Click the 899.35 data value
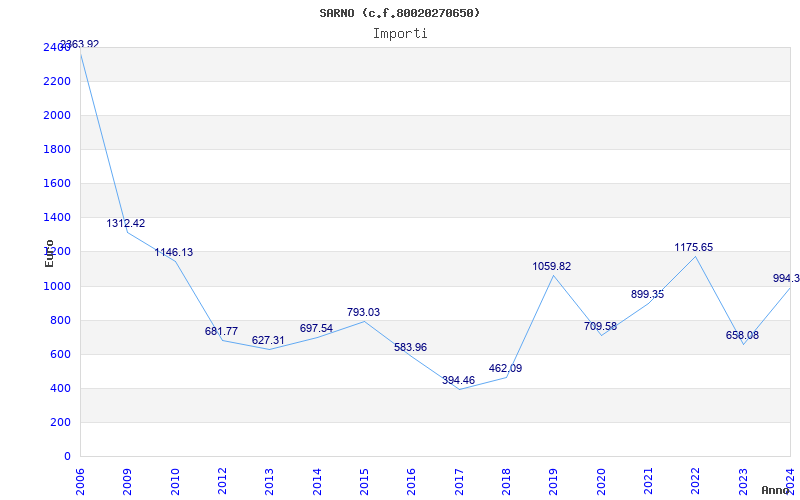Image resolution: width=800 pixels, height=500 pixels. pyautogui.click(x=647, y=294)
